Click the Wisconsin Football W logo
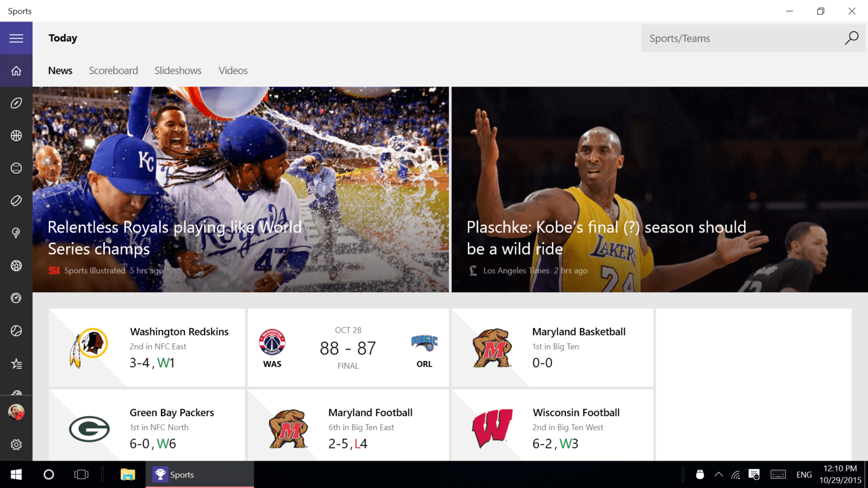The width and height of the screenshot is (868, 488). coord(492,428)
